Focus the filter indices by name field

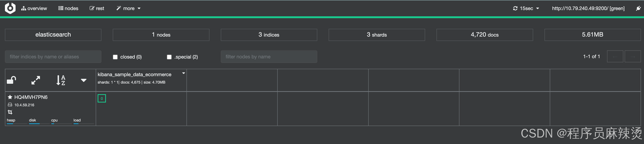(53, 57)
